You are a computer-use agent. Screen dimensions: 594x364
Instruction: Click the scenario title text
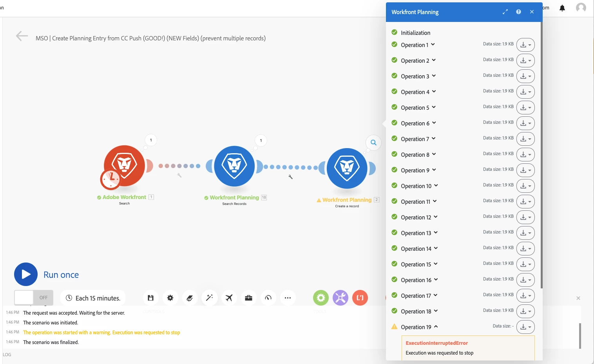[150, 38]
